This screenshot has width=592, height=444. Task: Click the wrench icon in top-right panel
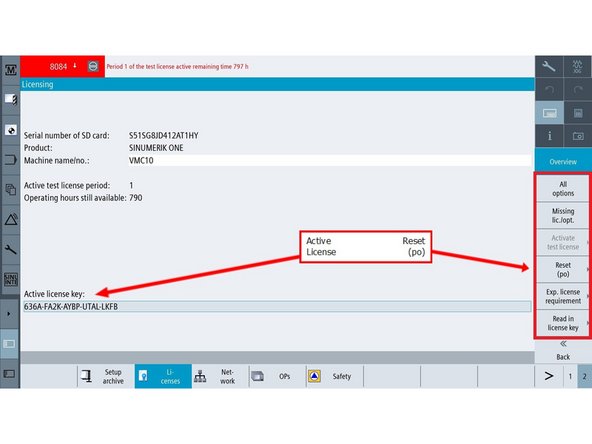click(x=549, y=66)
